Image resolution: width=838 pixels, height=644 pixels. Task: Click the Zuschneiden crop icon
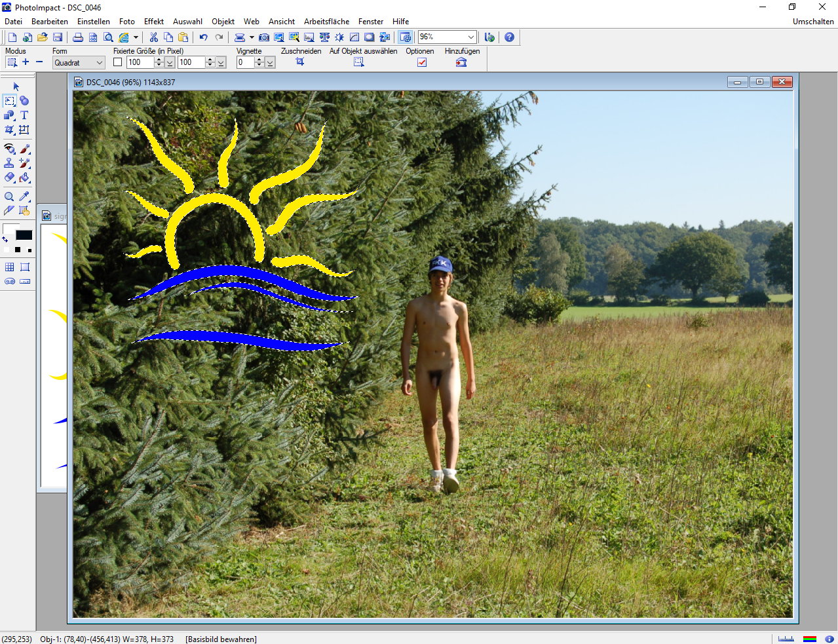300,62
